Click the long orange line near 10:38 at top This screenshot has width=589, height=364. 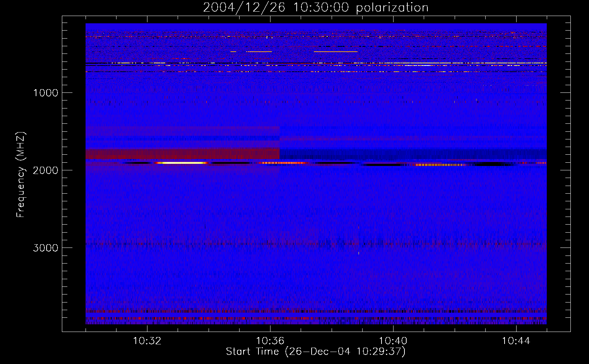(336, 52)
